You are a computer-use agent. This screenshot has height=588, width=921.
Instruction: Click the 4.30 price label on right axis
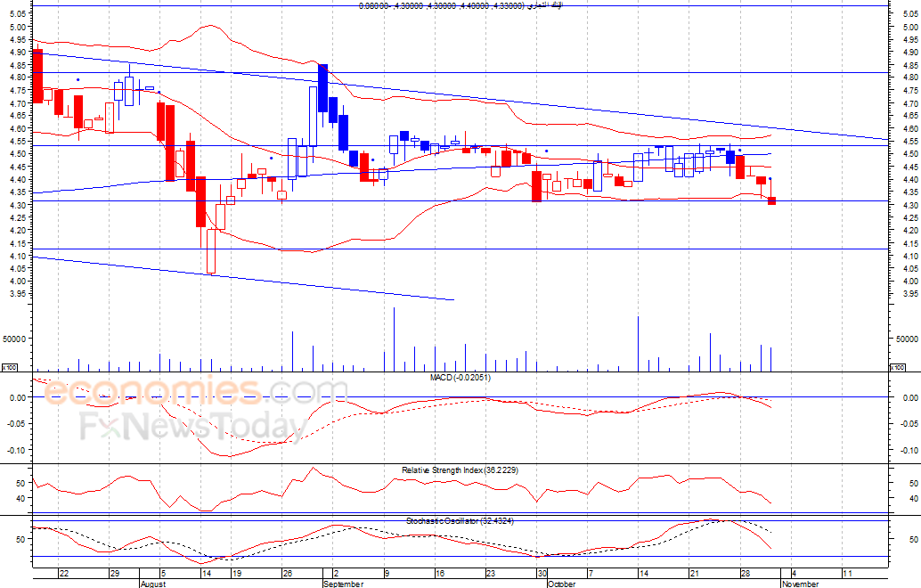910,205
